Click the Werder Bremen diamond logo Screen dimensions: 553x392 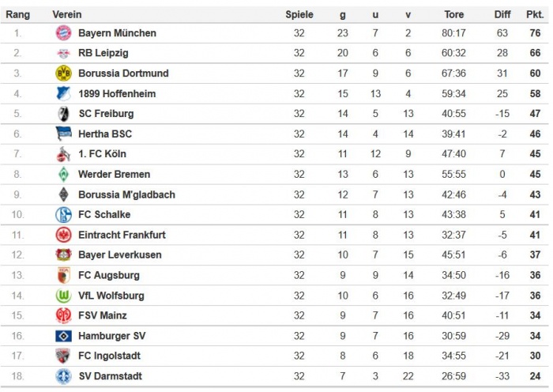coord(63,174)
